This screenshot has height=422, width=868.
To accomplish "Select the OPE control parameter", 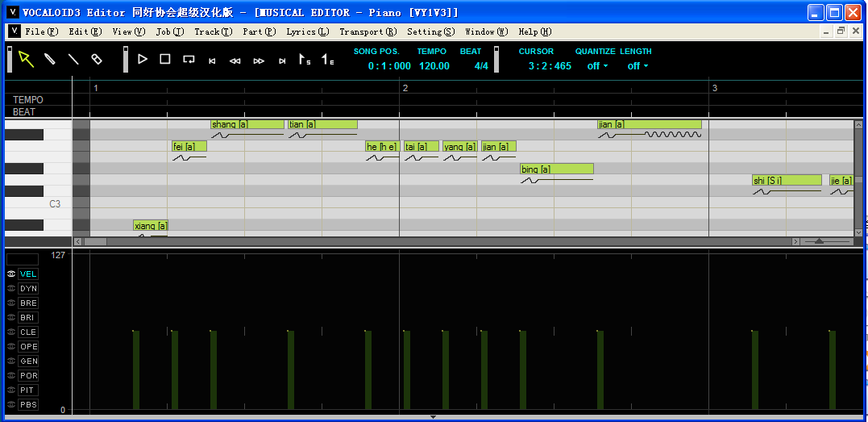I will [x=28, y=346].
